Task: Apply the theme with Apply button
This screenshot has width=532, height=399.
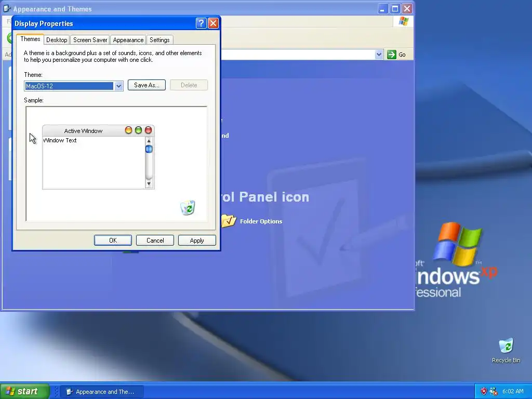Action: pos(197,240)
